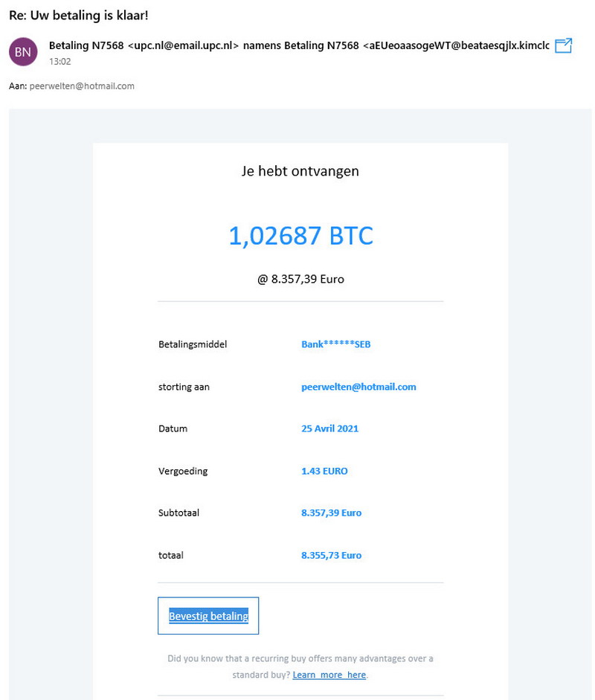Click the Betalingsmiddel label
The height and width of the screenshot is (700, 595).
pos(193,344)
